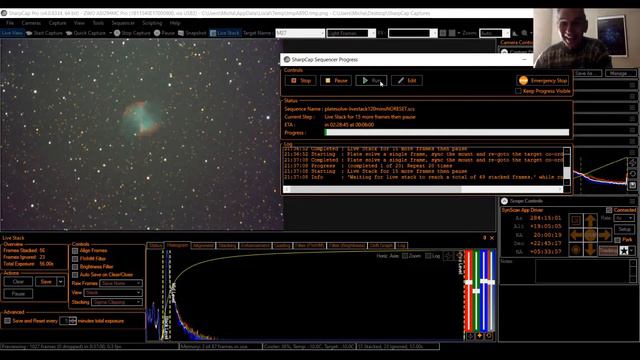Click the Setup button in Scope Controls

tap(624, 229)
